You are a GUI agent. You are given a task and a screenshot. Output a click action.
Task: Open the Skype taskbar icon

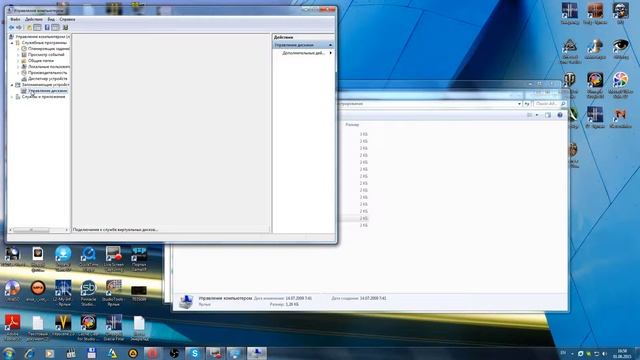click(195, 353)
